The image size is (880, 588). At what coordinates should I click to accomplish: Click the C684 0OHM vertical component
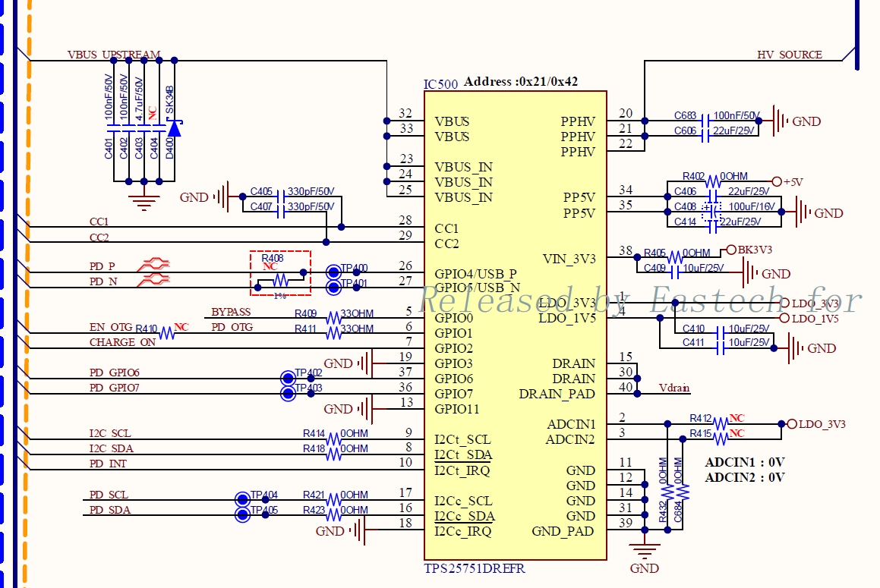coord(683,492)
